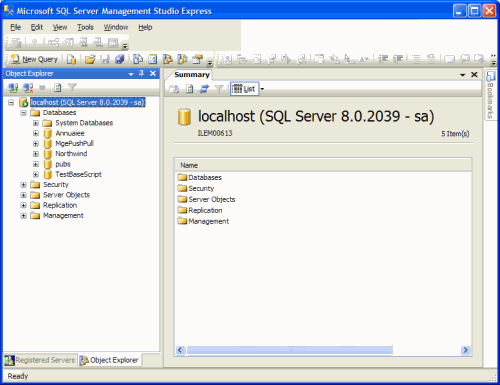Open Object Explorer window position dropdown arrow
Viewport: 500px width, 385px height.
coord(131,74)
